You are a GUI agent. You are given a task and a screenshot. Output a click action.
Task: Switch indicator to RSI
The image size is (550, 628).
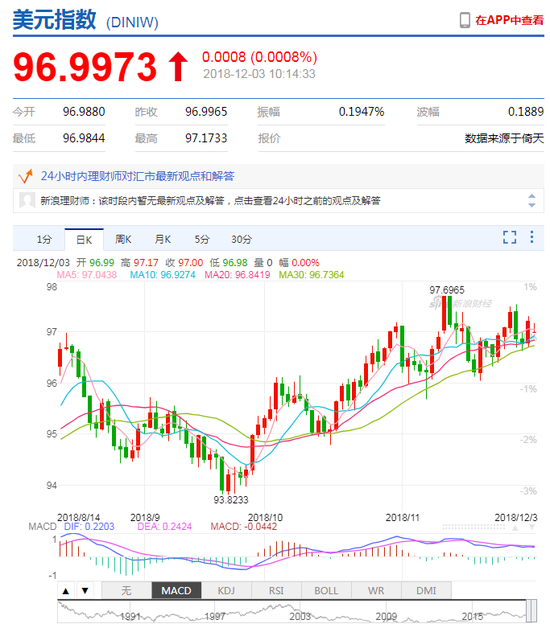tap(276, 590)
